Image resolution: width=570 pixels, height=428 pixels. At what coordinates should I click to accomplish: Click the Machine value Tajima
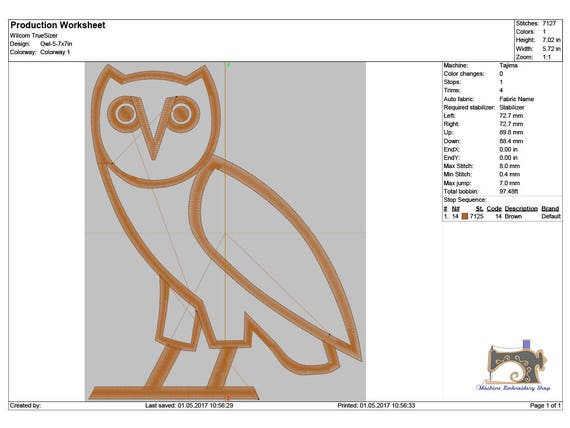(508, 65)
